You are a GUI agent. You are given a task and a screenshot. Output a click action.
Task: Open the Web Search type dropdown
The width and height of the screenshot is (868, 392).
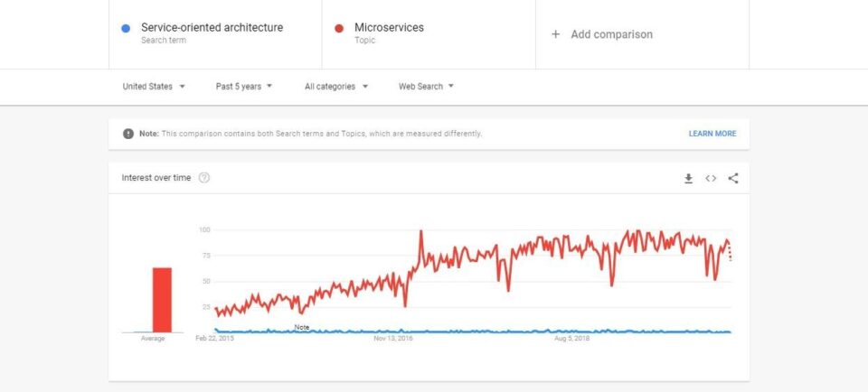pyautogui.click(x=426, y=86)
